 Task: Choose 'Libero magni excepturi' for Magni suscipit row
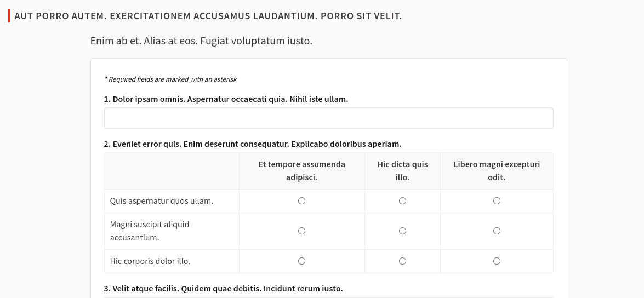pos(497,231)
